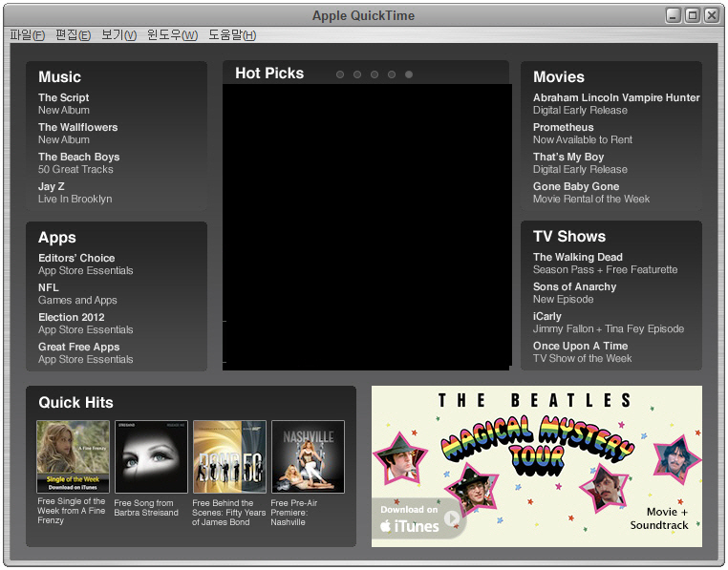Image resolution: width=728 pixels, height=570 pixels.
Task: Maximize the Apple QuickTime window
Action: pos(693,15)
